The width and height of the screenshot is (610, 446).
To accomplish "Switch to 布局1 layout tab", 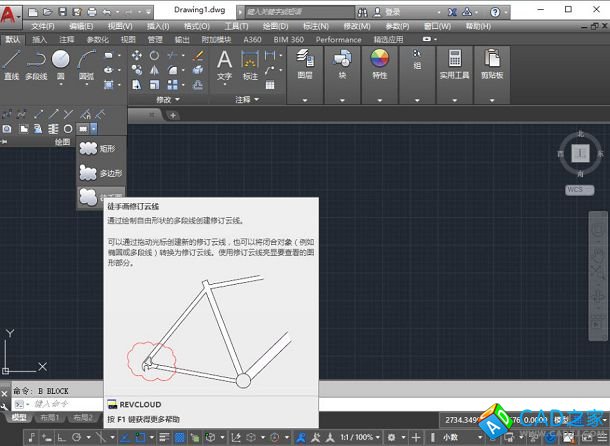I will point(49,417).
